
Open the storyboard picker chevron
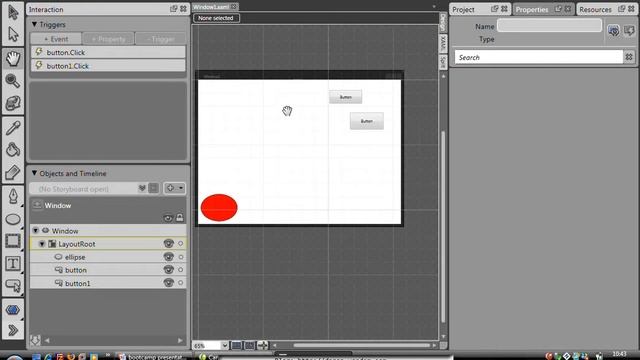tap(142, 188)
